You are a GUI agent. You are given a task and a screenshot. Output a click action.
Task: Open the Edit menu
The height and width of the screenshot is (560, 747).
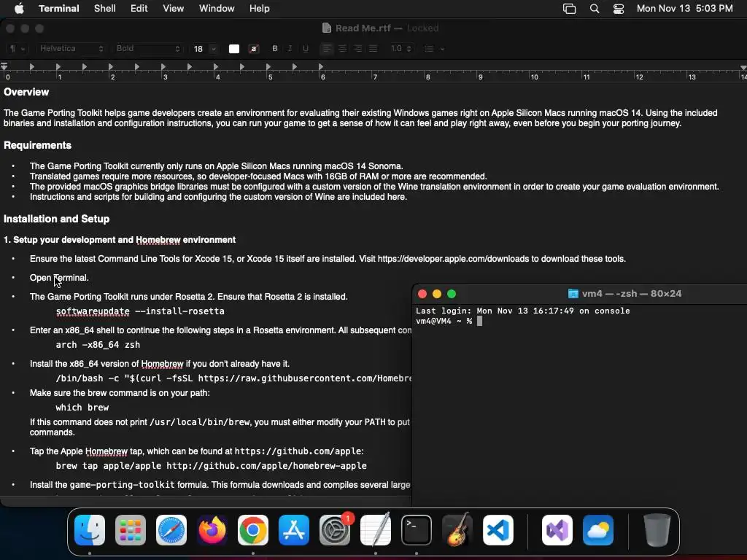139,8
